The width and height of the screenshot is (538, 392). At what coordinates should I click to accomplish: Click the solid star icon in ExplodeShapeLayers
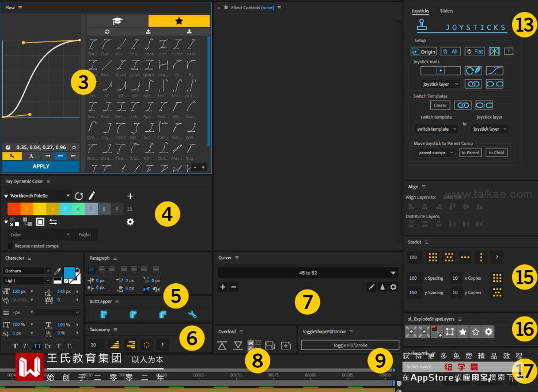point(463,332)
